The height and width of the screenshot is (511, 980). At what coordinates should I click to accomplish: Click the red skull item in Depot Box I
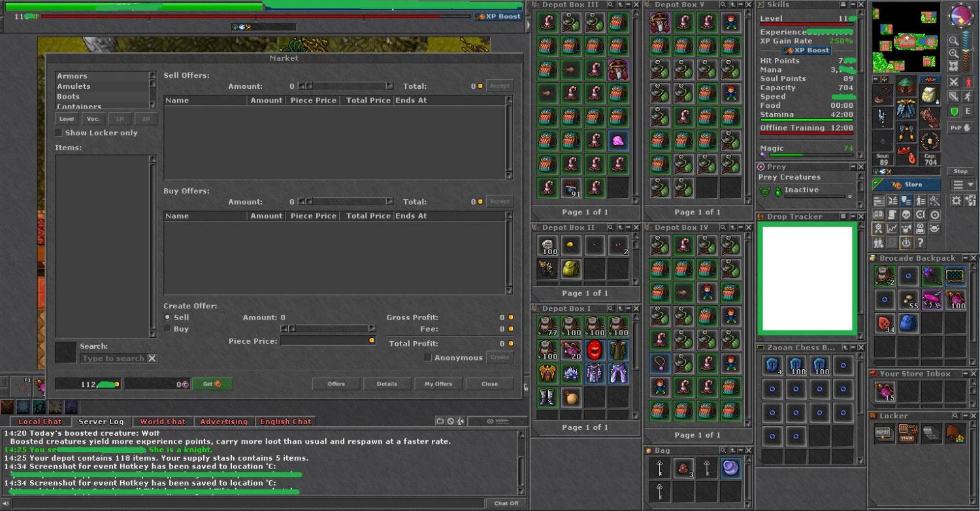(x=595, y=350)
